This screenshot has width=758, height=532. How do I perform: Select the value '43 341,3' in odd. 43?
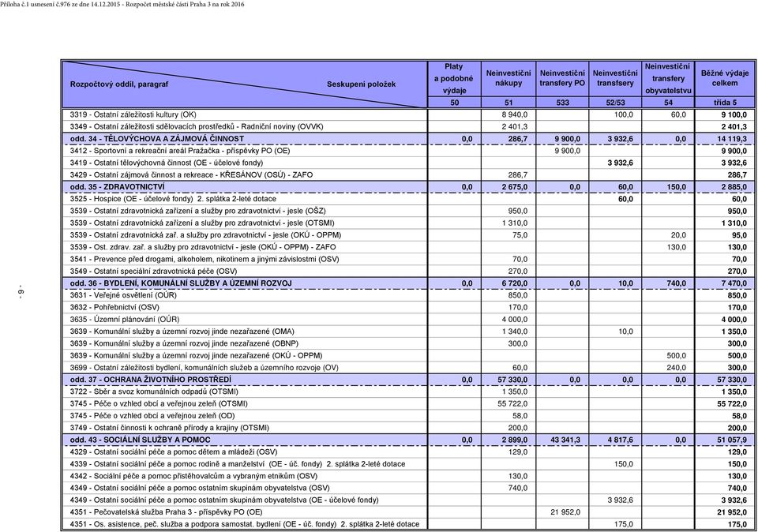coord(565,440)
